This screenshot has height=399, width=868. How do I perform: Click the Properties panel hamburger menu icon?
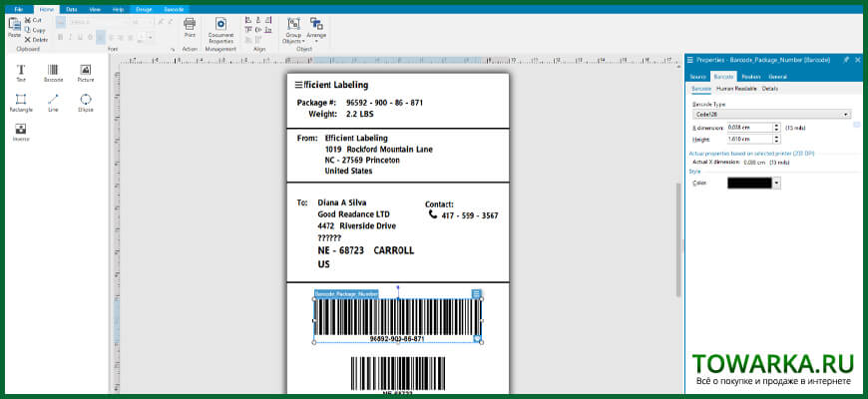pyautogui.click(x=690, y=60)
